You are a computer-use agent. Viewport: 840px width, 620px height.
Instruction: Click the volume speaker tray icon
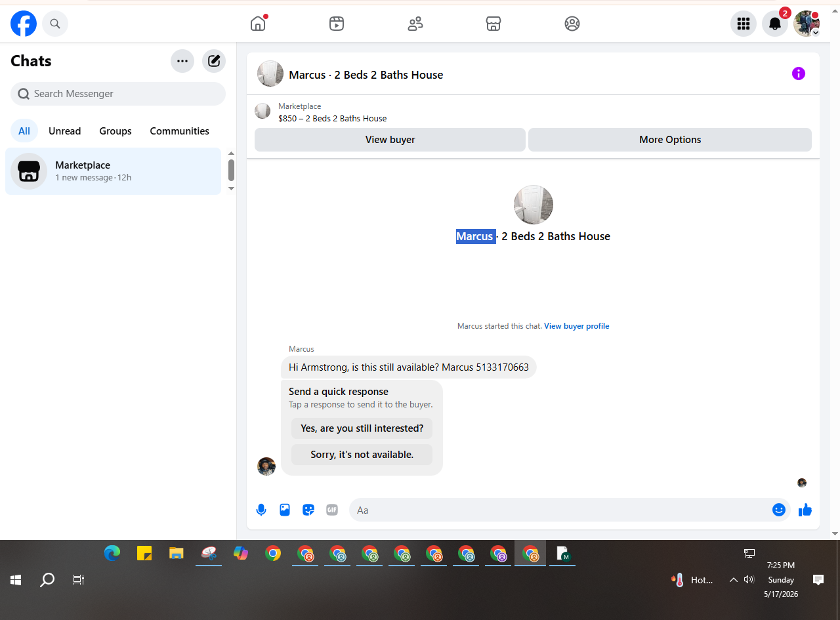coord(749,580)
